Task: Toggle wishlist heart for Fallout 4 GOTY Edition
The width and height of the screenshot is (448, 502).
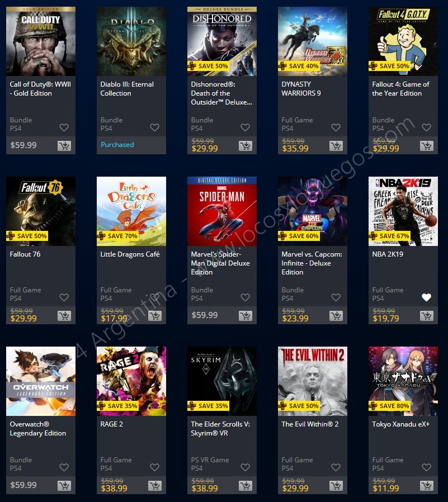Action: 426,127
